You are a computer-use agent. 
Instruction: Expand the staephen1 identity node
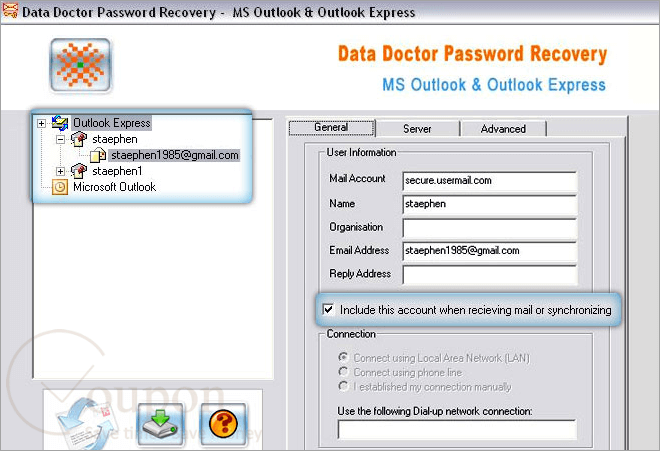pos(61,171)
